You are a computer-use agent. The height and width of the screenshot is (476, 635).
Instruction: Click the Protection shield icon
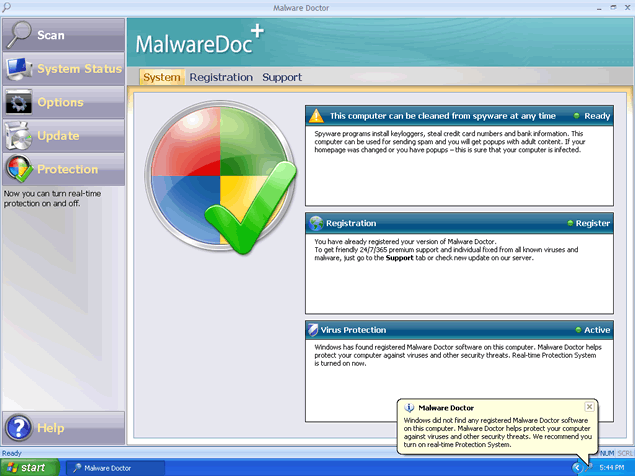[19, 169]
